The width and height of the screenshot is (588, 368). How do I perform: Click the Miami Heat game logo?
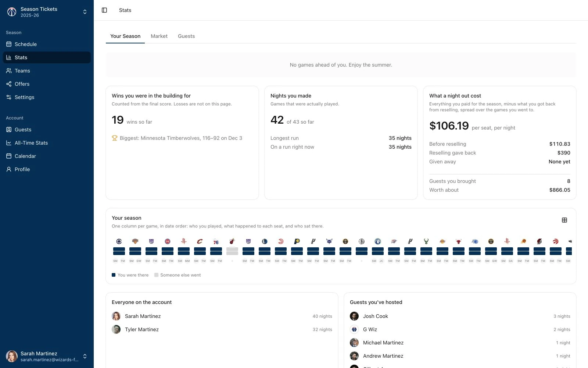pyautogui.click(x=232, y=241)
